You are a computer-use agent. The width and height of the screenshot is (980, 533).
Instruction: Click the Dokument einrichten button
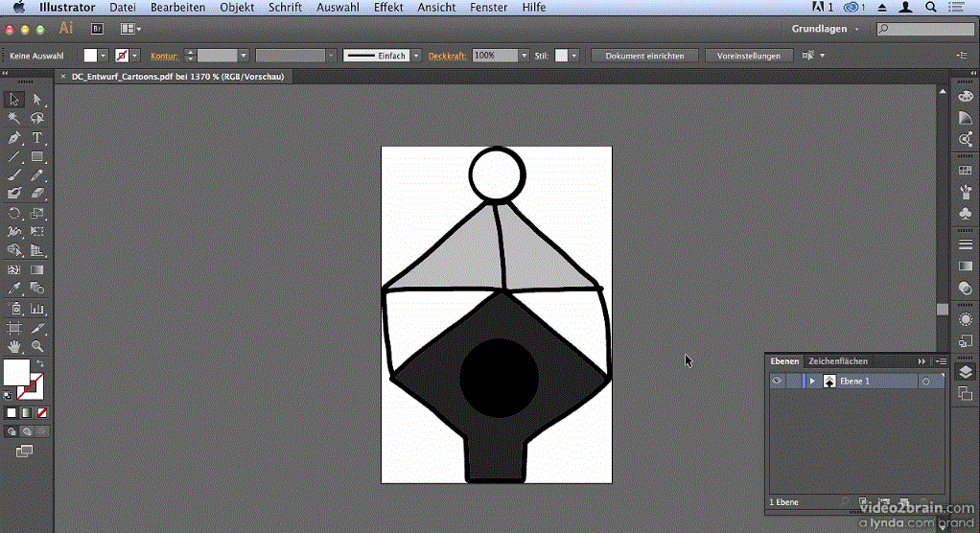[644, 56]
